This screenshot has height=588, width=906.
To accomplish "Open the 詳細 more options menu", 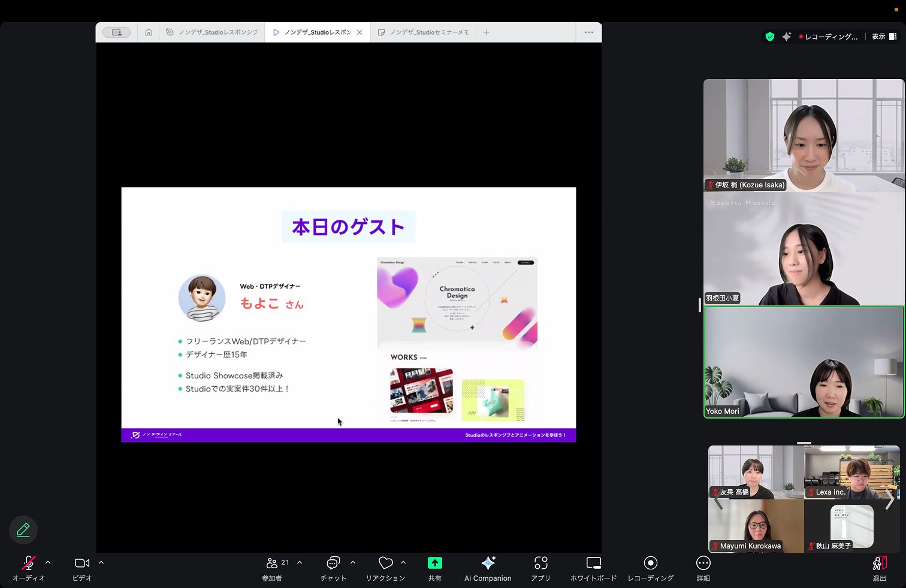I will click(703, 563).
